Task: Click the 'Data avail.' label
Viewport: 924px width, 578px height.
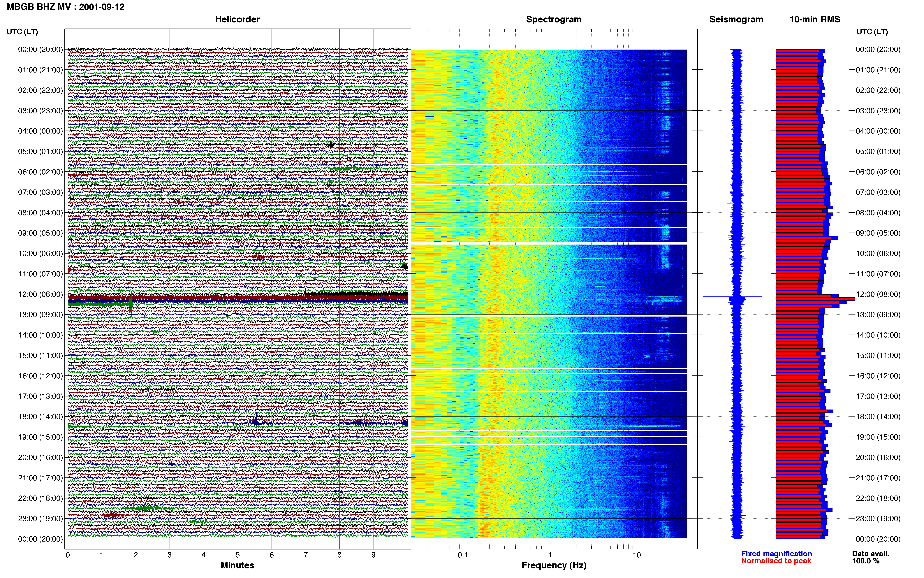Action: pos(870,554)
